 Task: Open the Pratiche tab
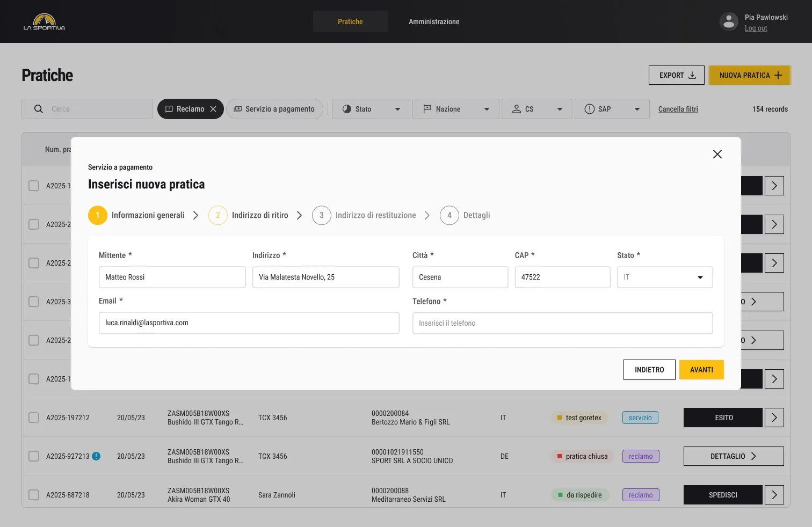(x=350, y=21)
